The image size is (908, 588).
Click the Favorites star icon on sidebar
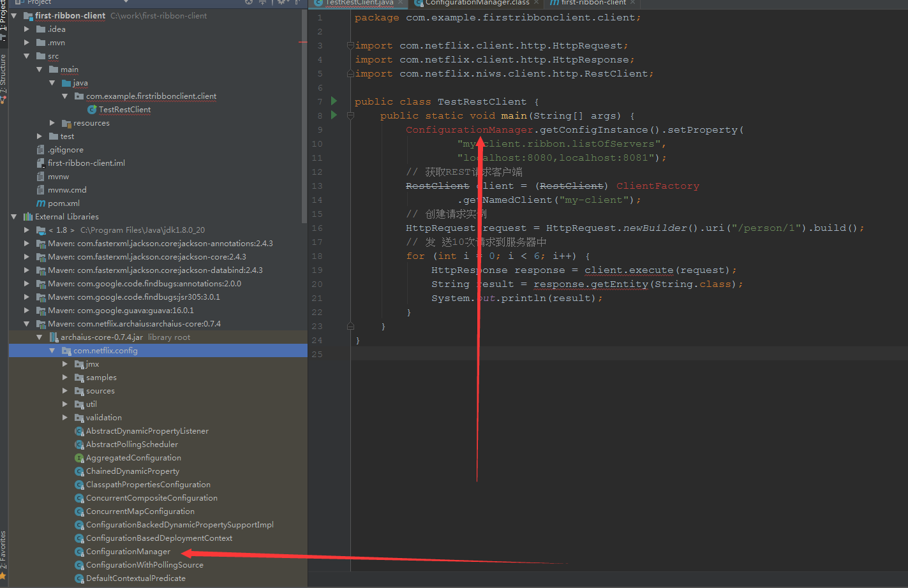pyautogui.click(x=3, y=577)
